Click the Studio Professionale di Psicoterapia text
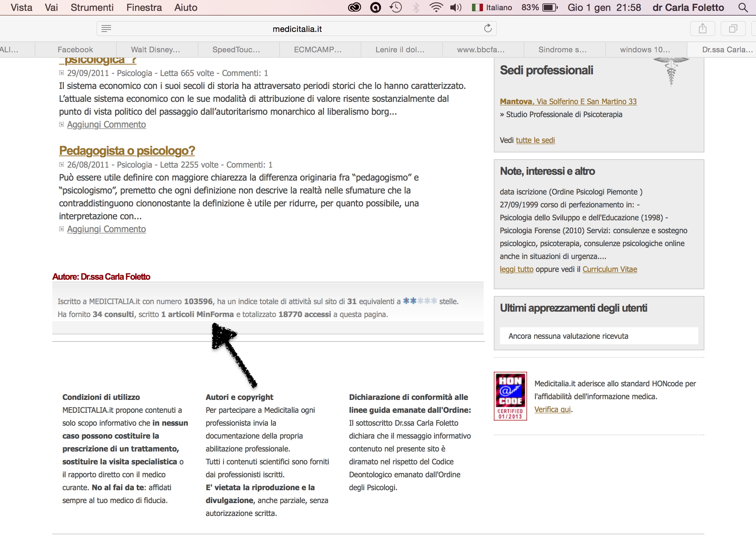The height and width of the screenshot is (535, 756). coord(564,114)
